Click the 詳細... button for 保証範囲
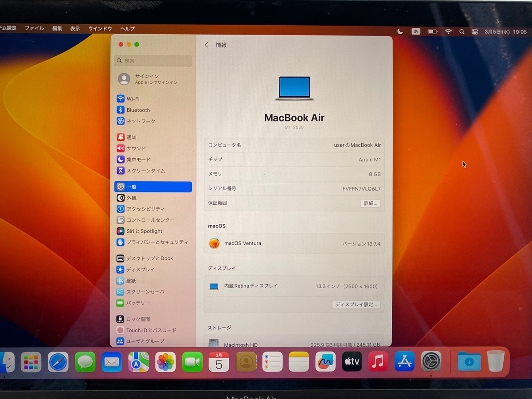 point(370,203)
